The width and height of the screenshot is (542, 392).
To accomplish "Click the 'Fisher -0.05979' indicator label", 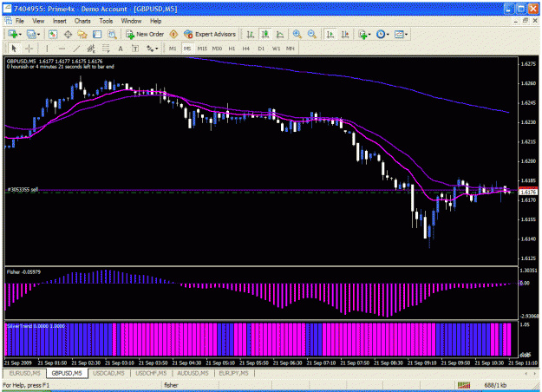I will (23, 272).
